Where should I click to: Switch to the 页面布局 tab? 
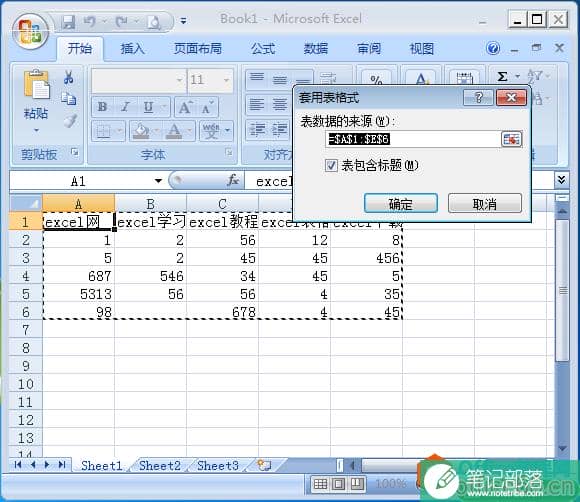[198, 48]
